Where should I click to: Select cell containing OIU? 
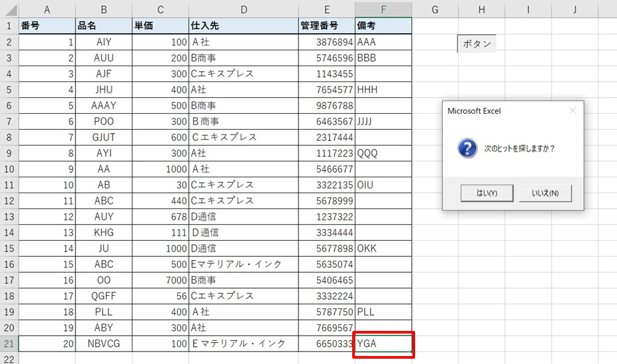(x=383, y=185)
